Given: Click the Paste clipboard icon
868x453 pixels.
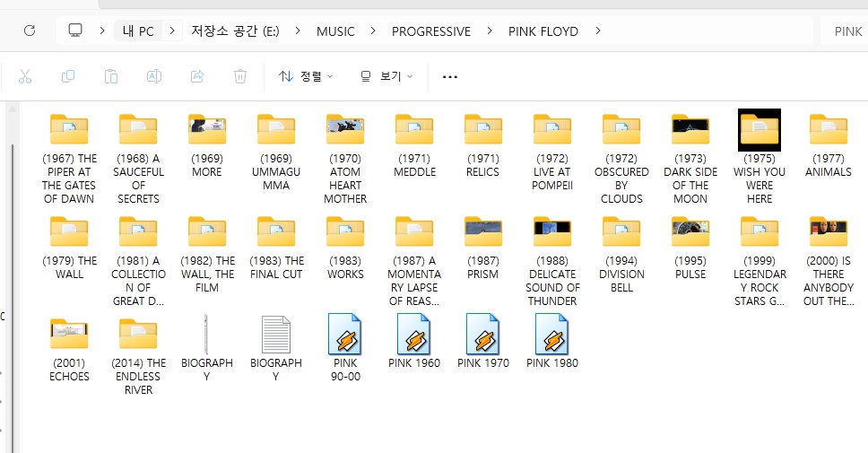Looking at the screenshot, I should coord(111,76).
